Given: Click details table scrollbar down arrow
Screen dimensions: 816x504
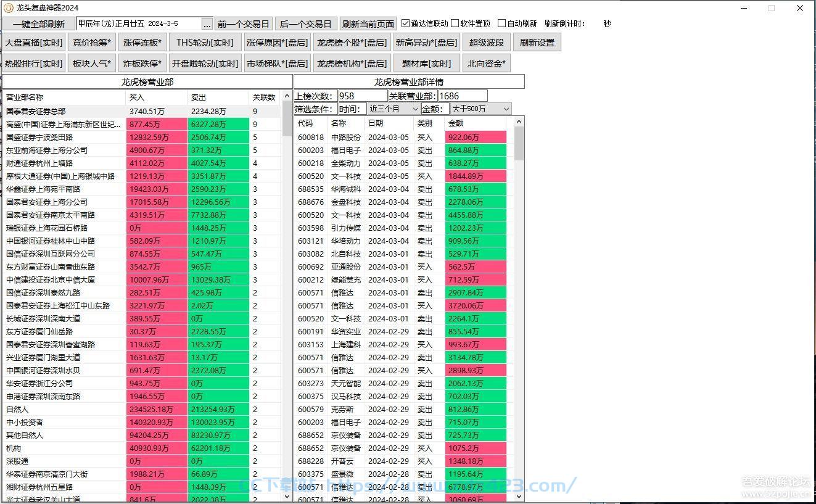Looking at the screenshot, I should point(519,495).
